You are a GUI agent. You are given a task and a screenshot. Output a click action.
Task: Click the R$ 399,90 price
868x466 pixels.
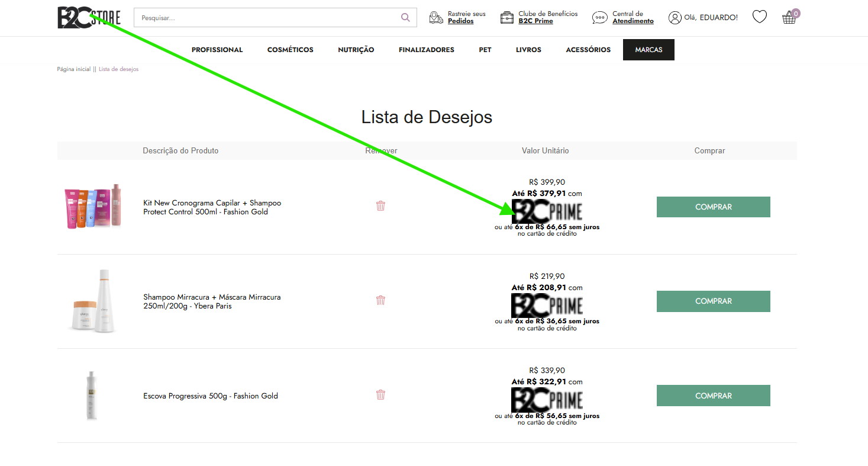(547, 182)
